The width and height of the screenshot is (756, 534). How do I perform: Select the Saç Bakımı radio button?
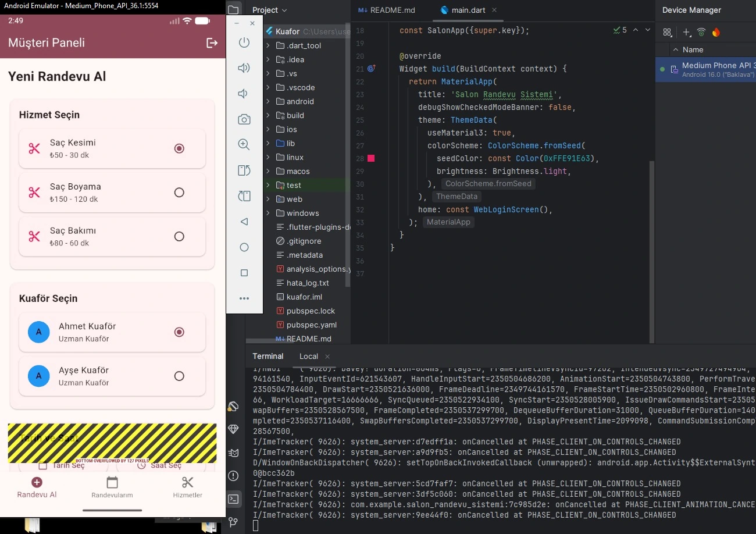pyautogui.click(x=179, y=236)
